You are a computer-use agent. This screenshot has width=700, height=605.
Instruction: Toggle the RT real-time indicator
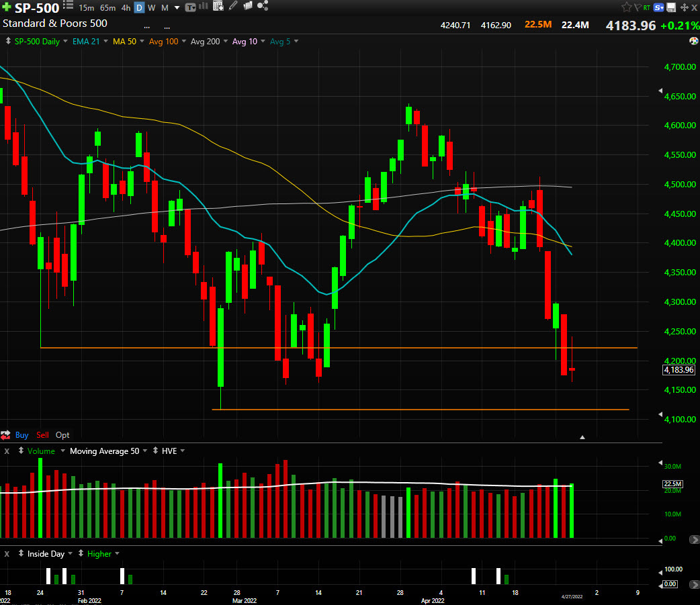coord(646,7)
